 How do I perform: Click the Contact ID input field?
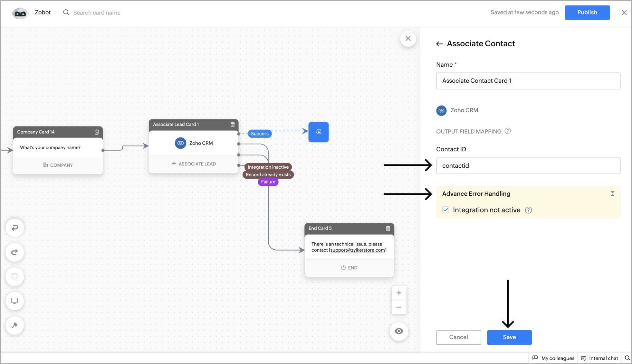click(528, 165)
